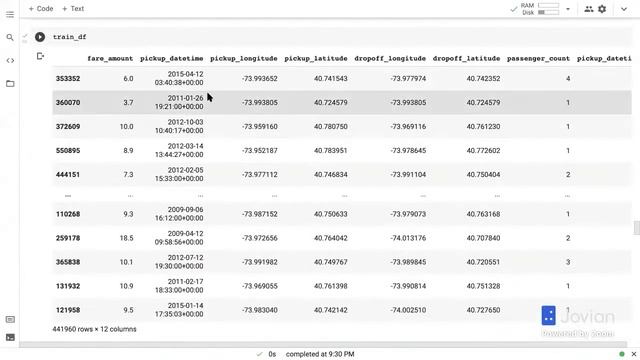Select row index 372609
This screenshot has width=640, height=360.
68,127
